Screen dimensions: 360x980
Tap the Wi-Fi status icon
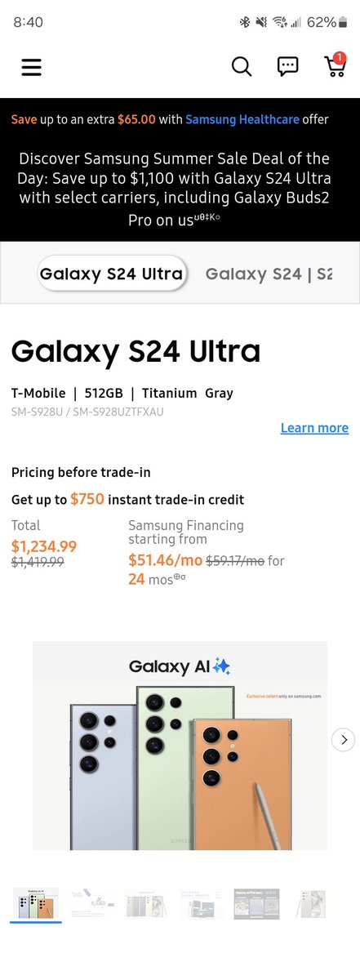(280, 22)
